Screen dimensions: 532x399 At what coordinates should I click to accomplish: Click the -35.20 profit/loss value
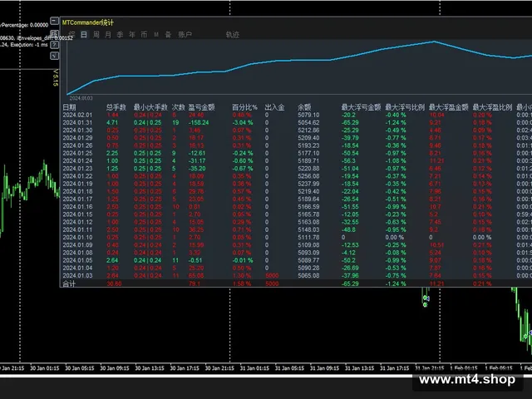(x=197, y=168)
